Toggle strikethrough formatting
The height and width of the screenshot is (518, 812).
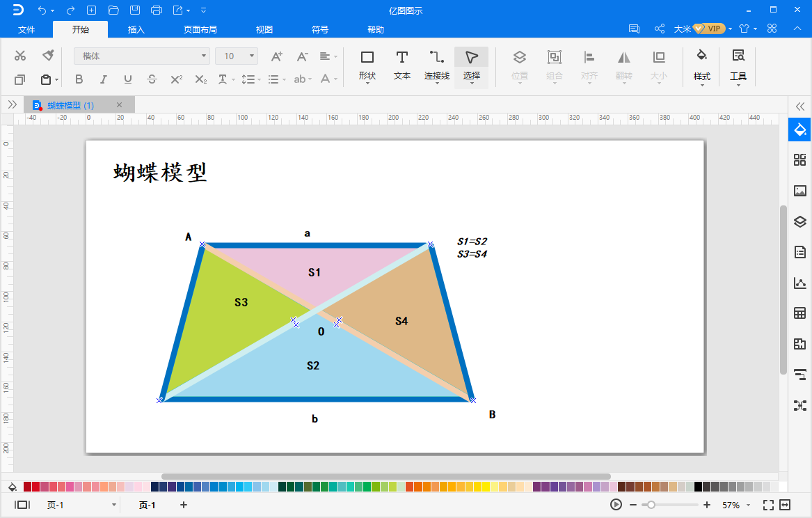[152, 79]
